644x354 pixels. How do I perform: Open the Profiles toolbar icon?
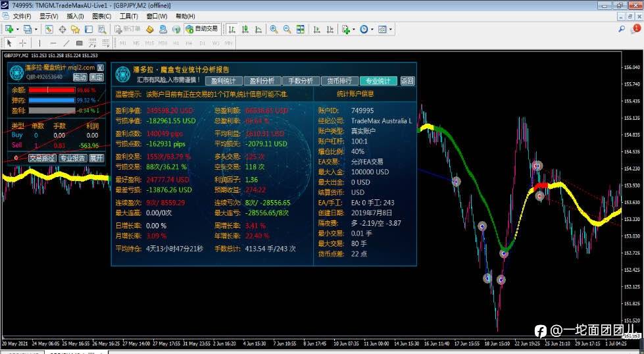pyautogui.click(x=27, y=29)
